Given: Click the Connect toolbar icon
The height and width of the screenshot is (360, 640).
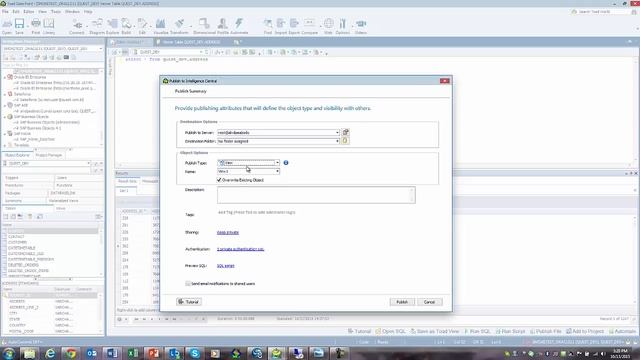Looking at the screenshot, I should click(x=77, y=27).
